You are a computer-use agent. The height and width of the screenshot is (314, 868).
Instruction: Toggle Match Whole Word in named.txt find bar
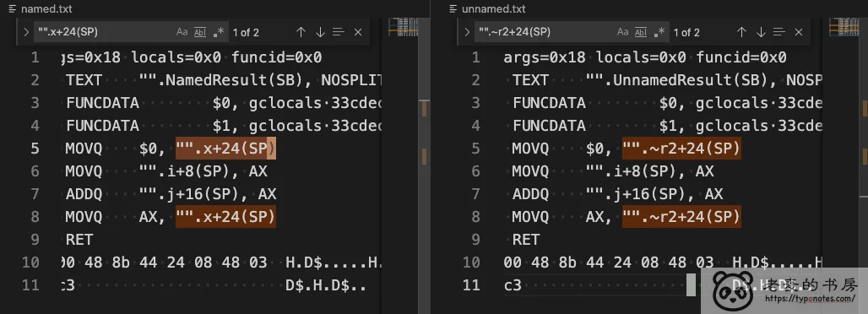click(x=200, y=32)
